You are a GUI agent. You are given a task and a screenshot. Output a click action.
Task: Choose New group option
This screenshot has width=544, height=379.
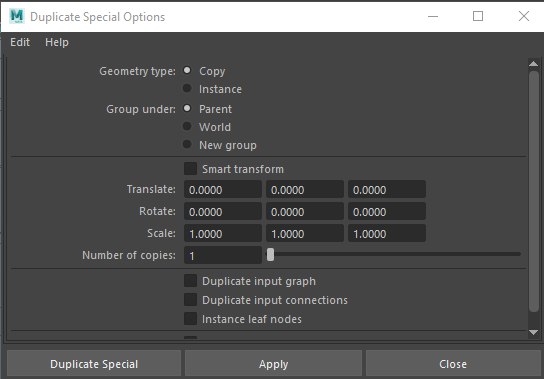click(x=187, y=144)
